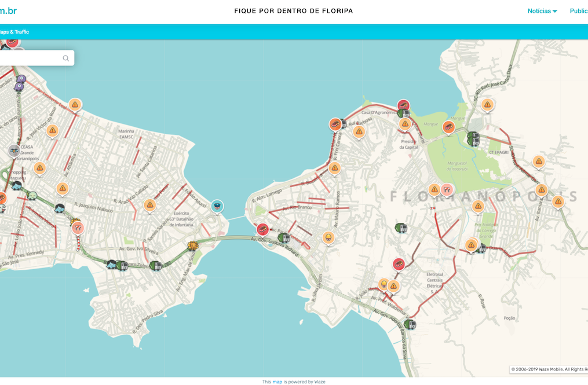Select the red crash icon on Av. Gov. Gustavo Richard
588x385 pixels.
(264, 229)
